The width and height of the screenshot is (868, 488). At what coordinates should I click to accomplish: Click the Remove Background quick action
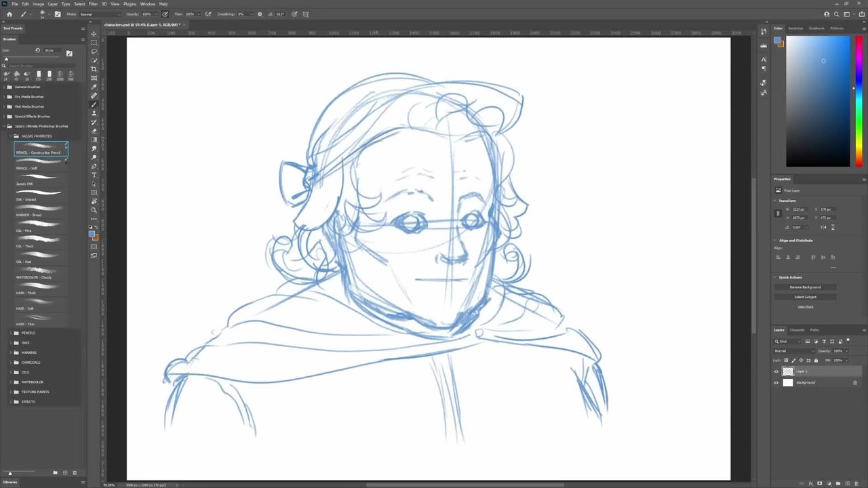click(x=805, y=287)
